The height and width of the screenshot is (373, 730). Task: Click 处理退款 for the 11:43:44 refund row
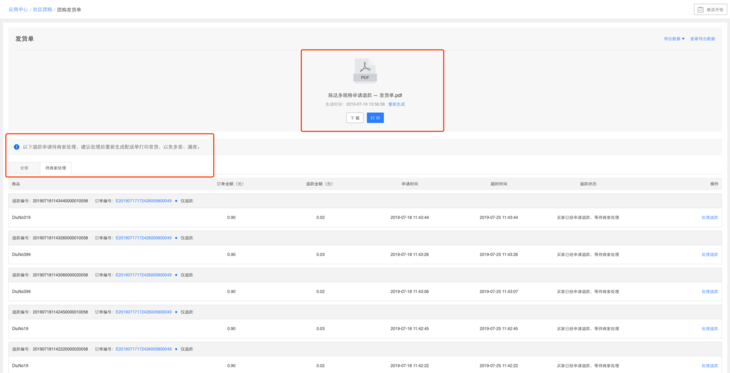point(710,217)
